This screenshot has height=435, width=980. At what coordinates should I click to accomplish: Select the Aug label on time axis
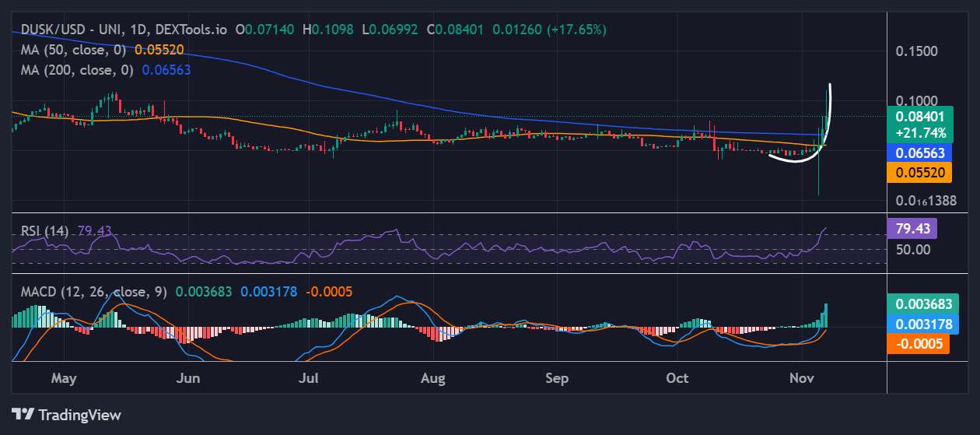[432, 379]
